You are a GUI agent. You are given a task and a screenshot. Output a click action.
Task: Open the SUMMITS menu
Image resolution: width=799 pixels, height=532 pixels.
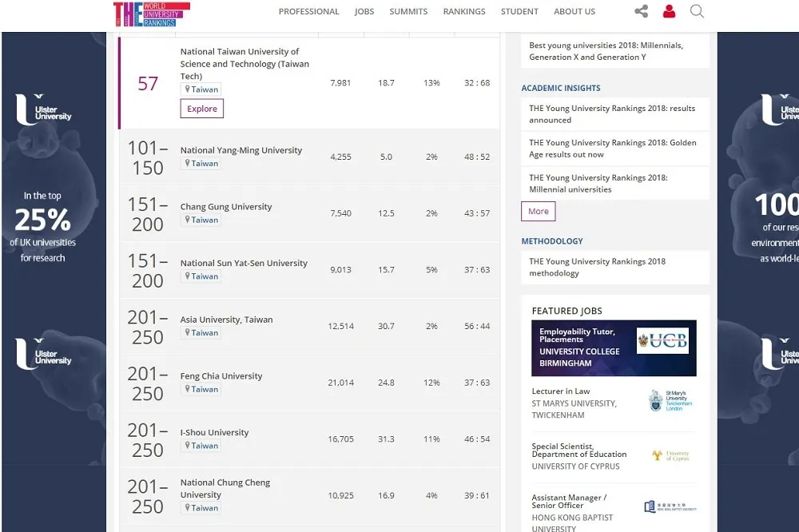pos(408,11)
